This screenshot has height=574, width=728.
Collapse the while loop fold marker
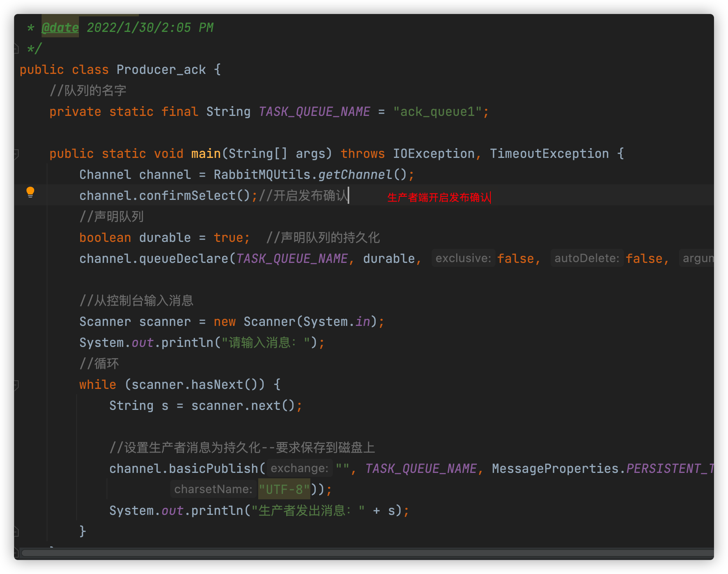click(16, 385)
